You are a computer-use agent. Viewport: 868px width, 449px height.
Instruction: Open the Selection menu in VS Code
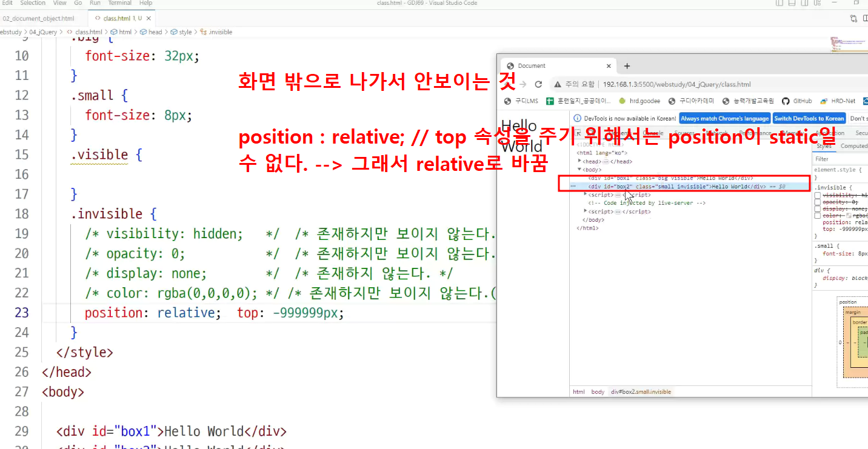coord(33,3)
